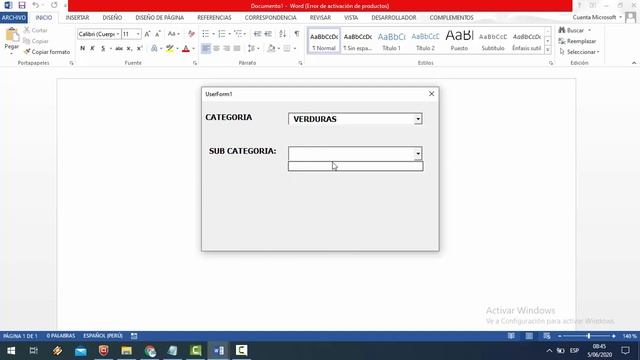Align text right
The height and width of the screenshot is (360, 640).
click(x=227, y=49)
